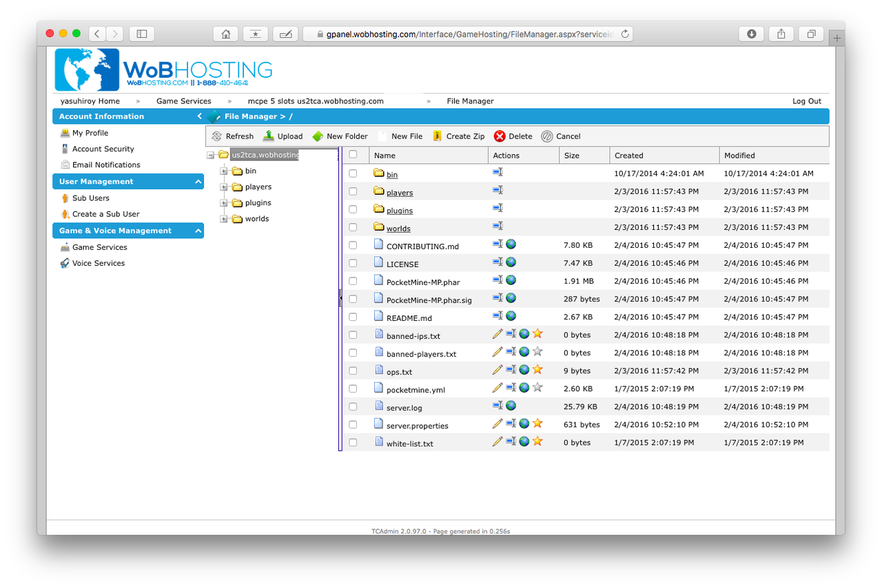The width and height of the screenshot is (882, 588).
Task: Click the gray star icon for banned-players.txt
Action: (x=537, y=352)
